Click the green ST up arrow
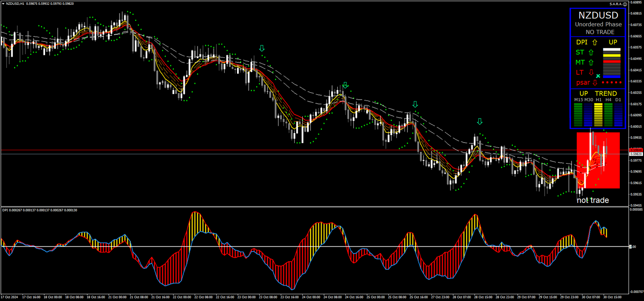644x301 pixels. pos(591,52)
